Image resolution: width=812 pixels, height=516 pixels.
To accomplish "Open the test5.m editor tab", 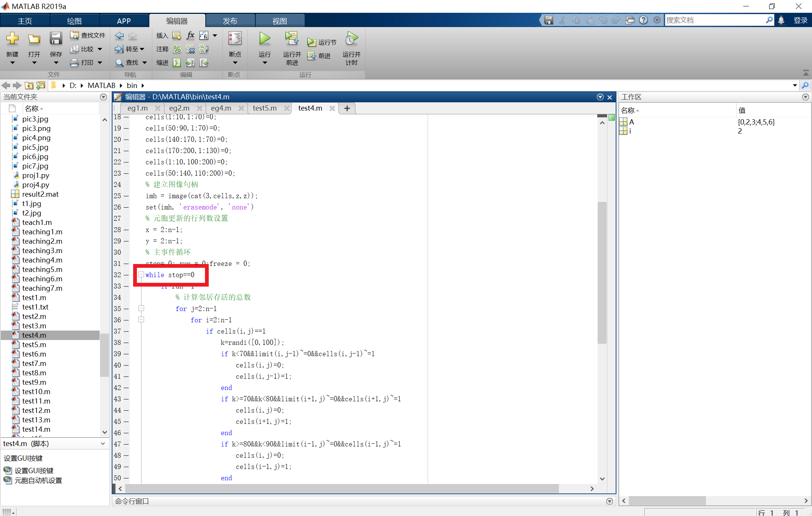I will coord(264,108).
